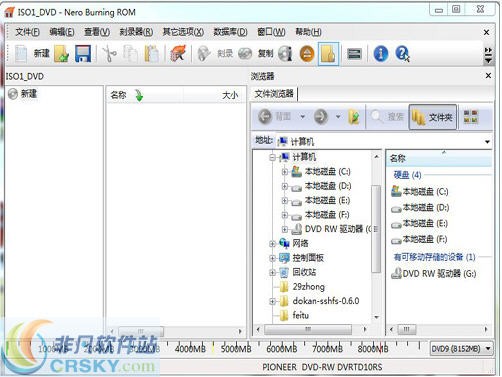Open the 数据库(D) menu
This screenshot has width=502, height=377.
coord(230,32)
